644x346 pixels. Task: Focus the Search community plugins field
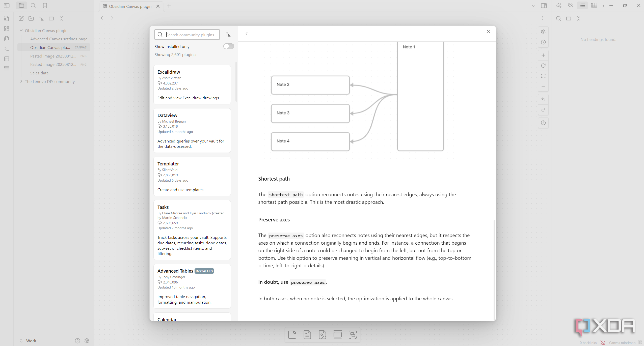pos(187,35)
